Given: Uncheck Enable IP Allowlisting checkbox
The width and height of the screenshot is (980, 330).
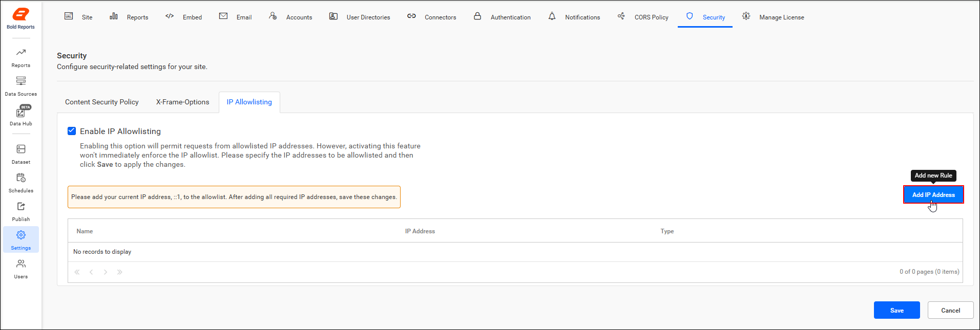Looking at the screenshot, I should [x=72, y=131].
